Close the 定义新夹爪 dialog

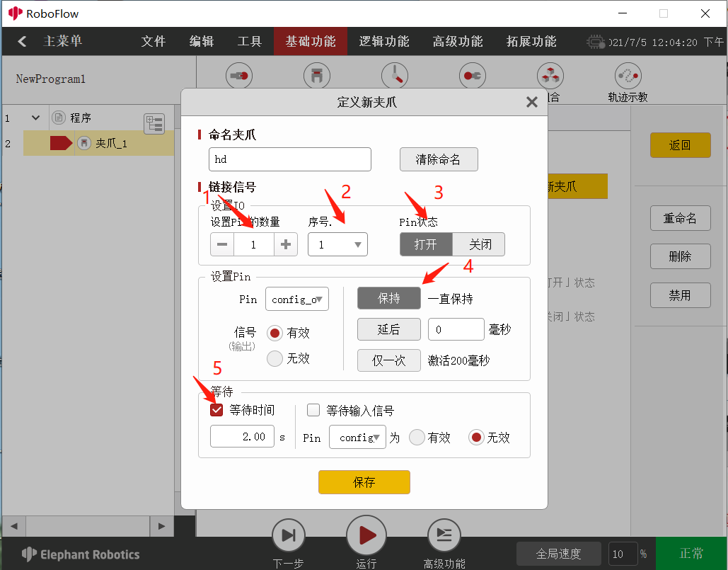tap(531, 102)
